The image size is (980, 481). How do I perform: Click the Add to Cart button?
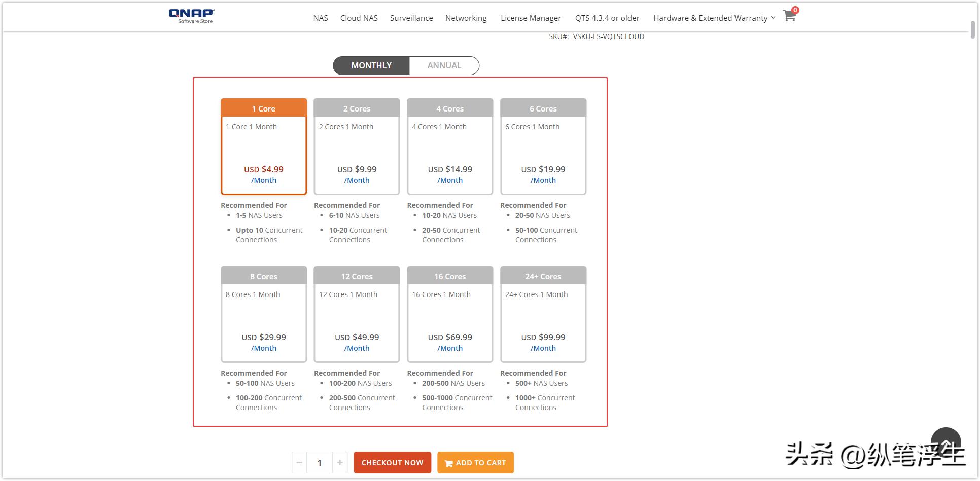tap(475, 462)
